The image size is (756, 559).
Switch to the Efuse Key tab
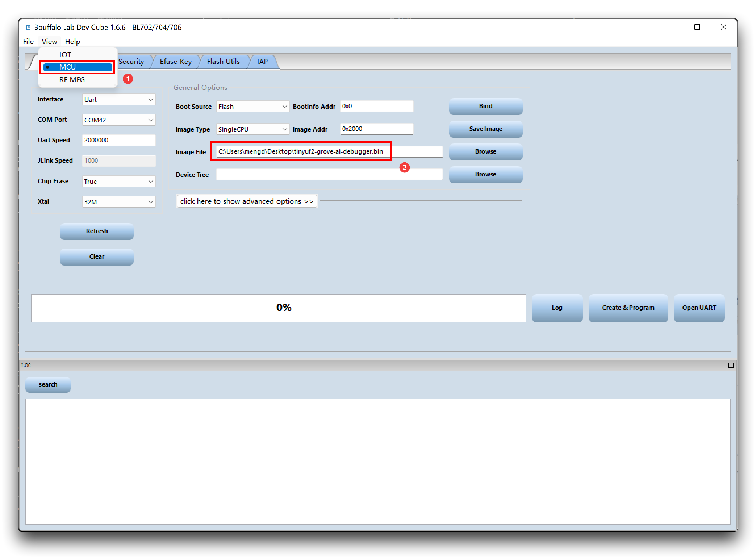[x=176, y=62]
